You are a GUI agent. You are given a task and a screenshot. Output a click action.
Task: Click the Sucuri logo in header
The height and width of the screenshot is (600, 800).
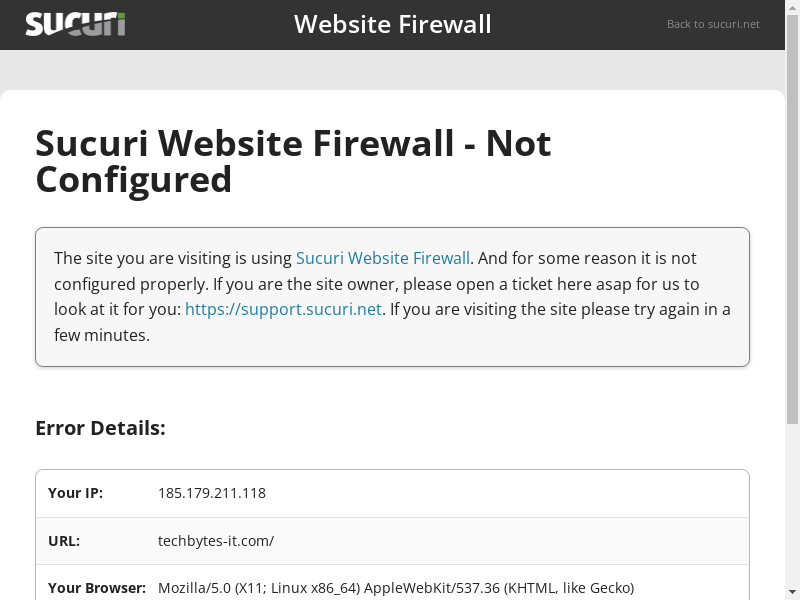click(75, 24)
